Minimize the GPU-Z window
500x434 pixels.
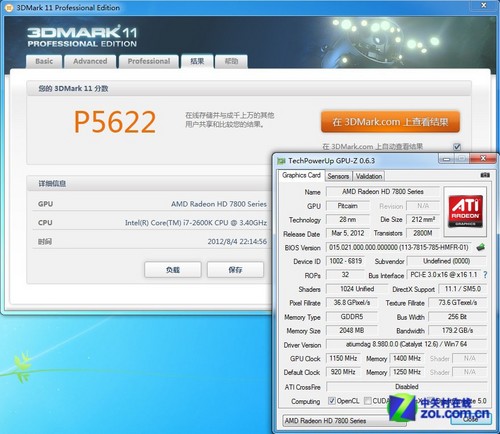click(447, 159)
